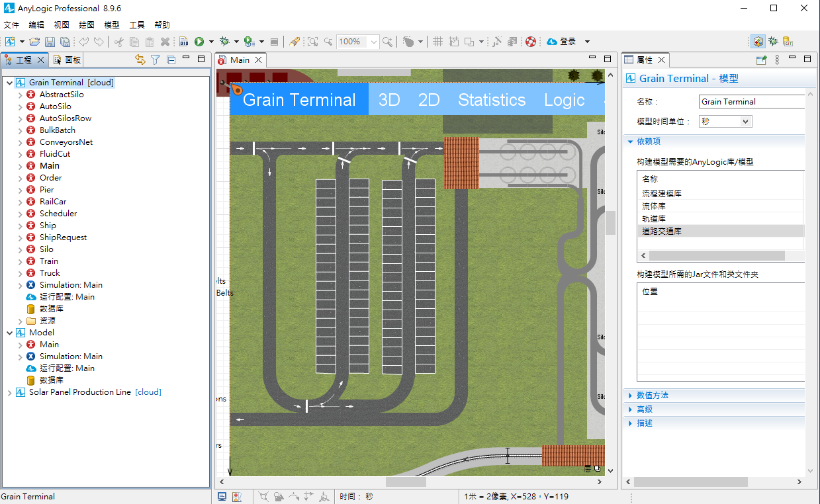Click the Zoom Out magnifier icon

coord(328,42)
